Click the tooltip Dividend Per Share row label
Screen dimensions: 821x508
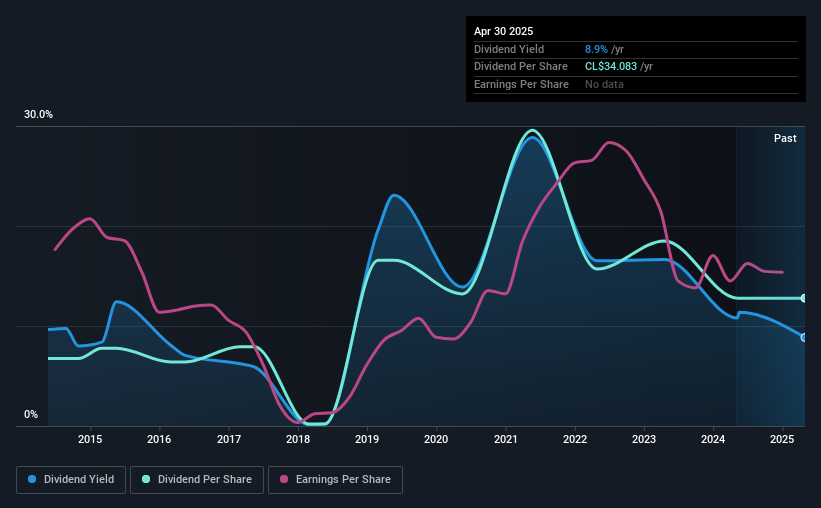point(520,67)
